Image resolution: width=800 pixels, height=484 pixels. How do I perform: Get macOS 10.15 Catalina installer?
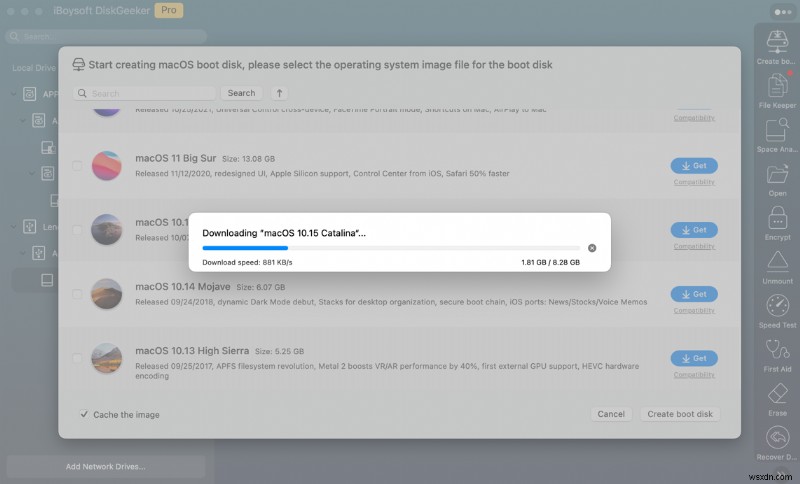point(694,230)
